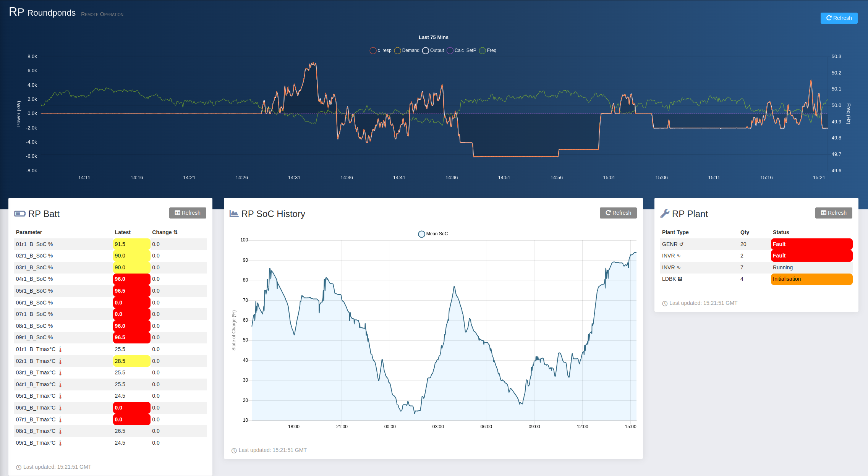Viewport: 868px width, 476px height.
Task: Open the RP Roundponds title link
Action: [x=42, y=13]
